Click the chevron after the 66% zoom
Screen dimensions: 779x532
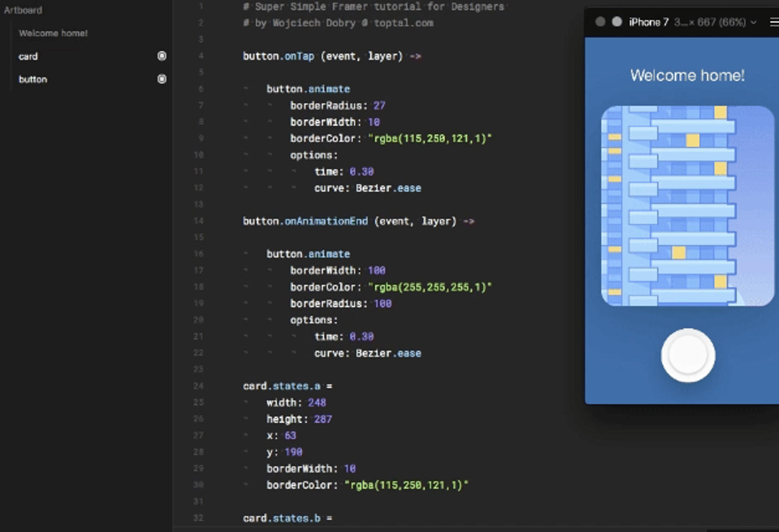pos(753,23)
